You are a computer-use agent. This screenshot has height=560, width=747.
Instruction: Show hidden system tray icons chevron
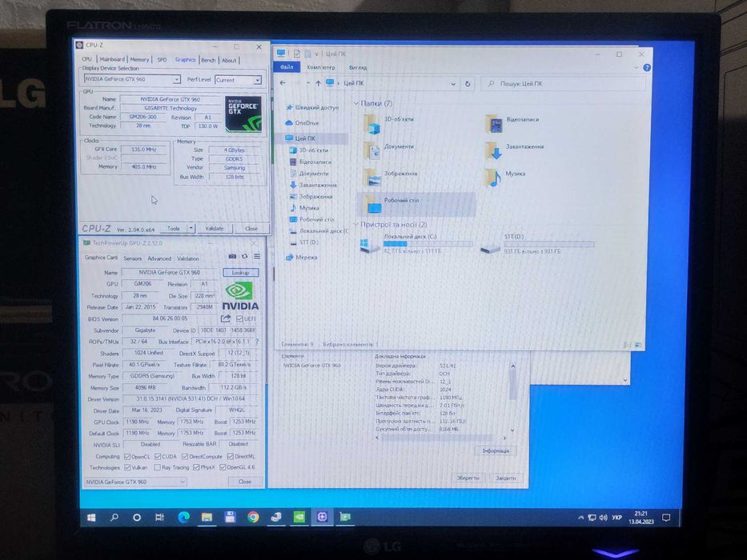[580, 518]
